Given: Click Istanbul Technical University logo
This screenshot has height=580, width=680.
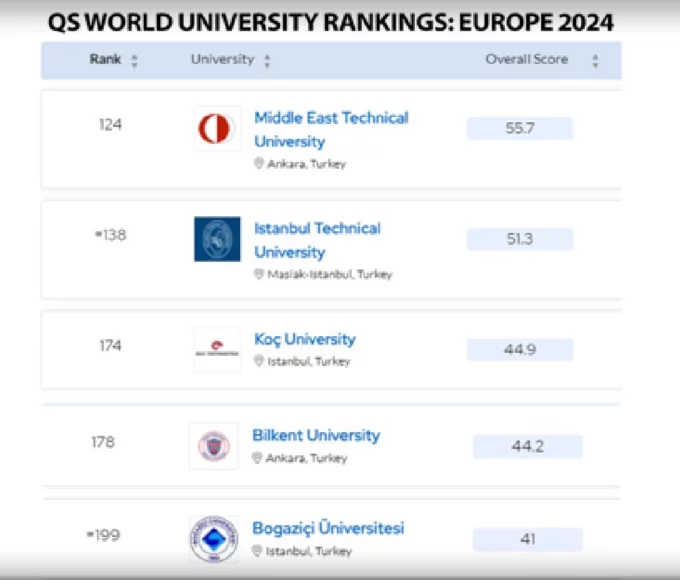Looking at the screenshot, I should [x=217, y=239].
